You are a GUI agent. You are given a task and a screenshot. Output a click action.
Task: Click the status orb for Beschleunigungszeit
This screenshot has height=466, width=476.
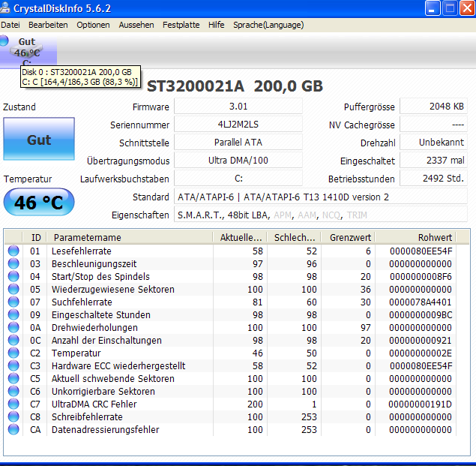(13, 263)
